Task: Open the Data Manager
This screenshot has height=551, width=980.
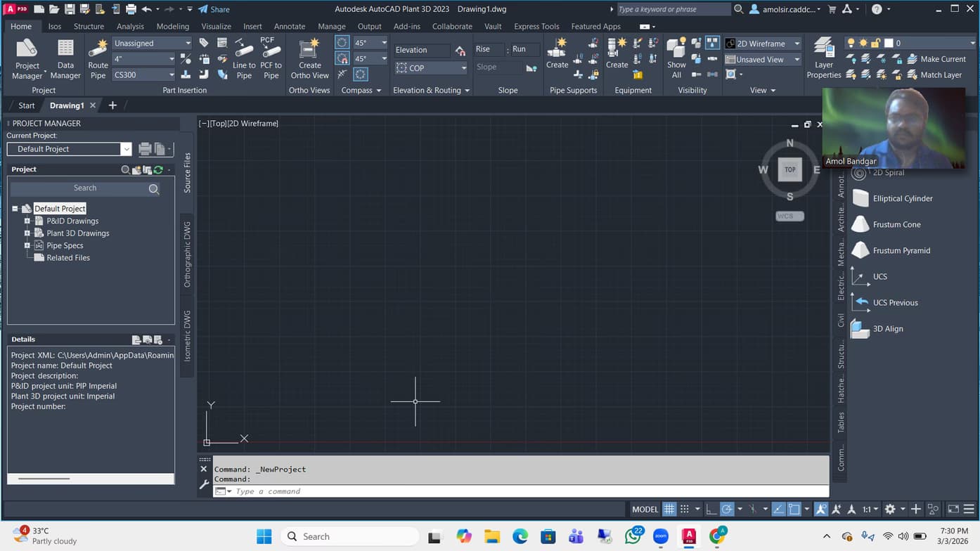Action: pos(65,58)
